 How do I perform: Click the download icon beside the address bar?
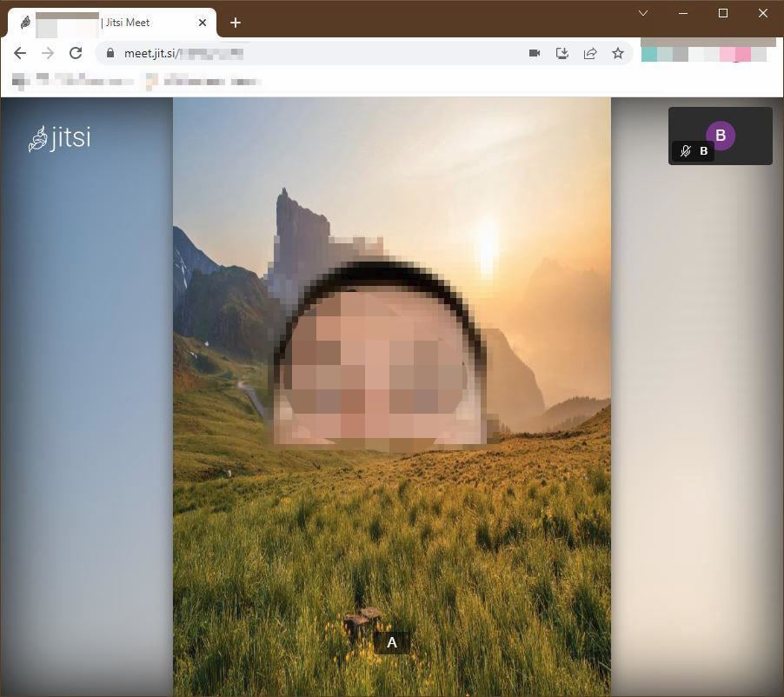562,53
